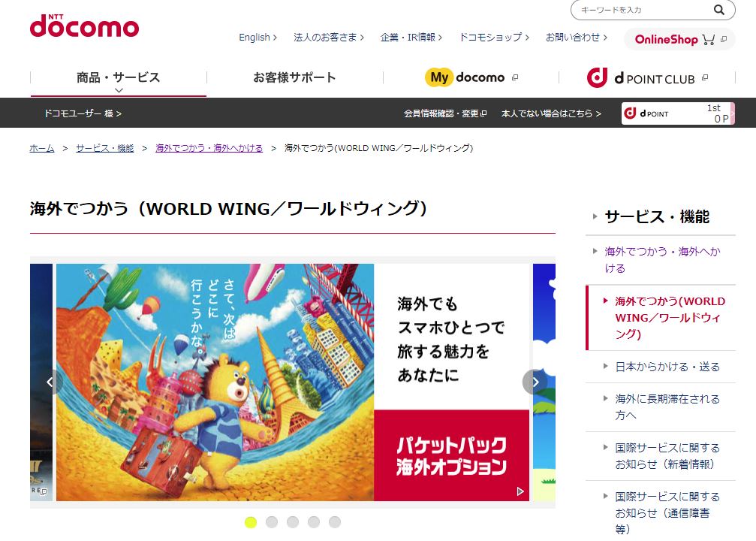This screenshot has height=541, width=756.
Task: Click the search magnifier icon
Action: coord(719,10)
